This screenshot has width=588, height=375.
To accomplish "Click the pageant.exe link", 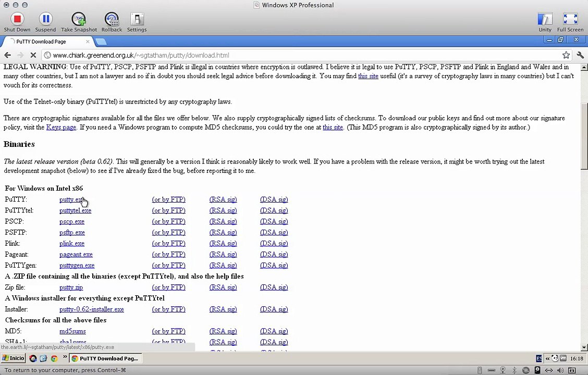I will [x=76, y=254].
